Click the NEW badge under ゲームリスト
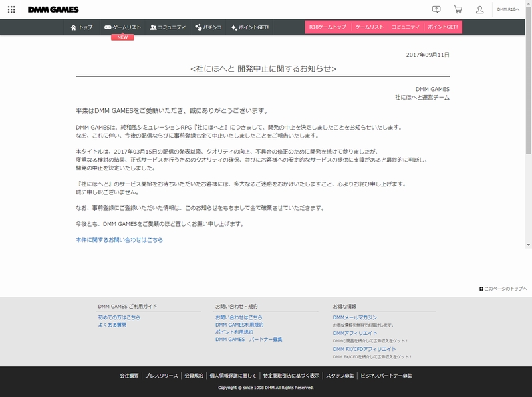The height and width of the screenshot is (397, 532). click(122, 37)
